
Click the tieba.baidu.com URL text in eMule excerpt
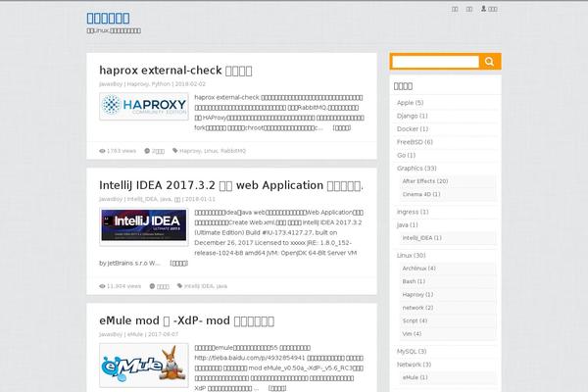point(250,359)
